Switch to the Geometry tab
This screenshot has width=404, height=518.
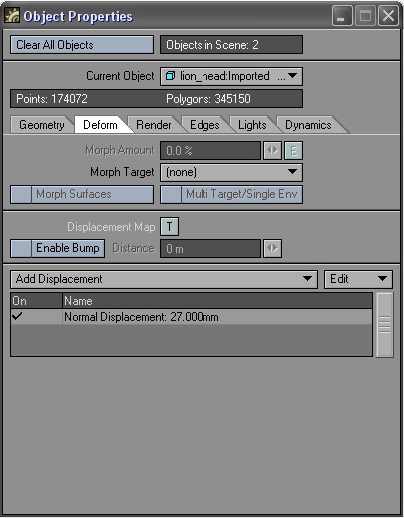click(x=42, y=125)
